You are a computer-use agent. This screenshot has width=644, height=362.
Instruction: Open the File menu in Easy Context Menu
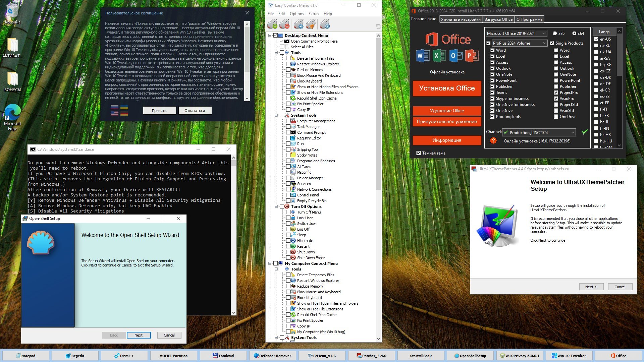tap(271, 14)
